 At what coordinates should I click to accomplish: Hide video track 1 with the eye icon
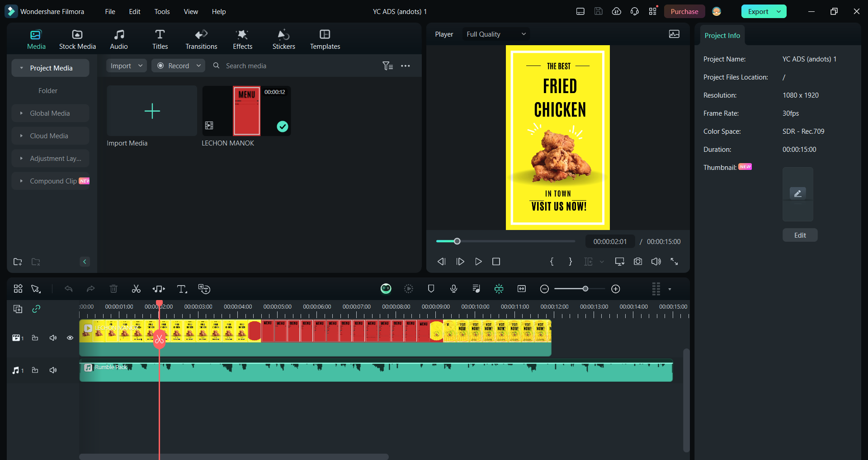click(70, 338)
